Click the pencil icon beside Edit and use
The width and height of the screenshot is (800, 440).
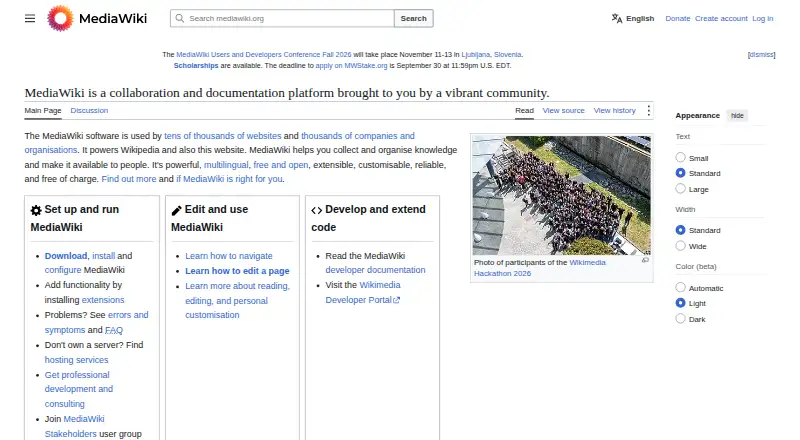[x=177, y=210]
